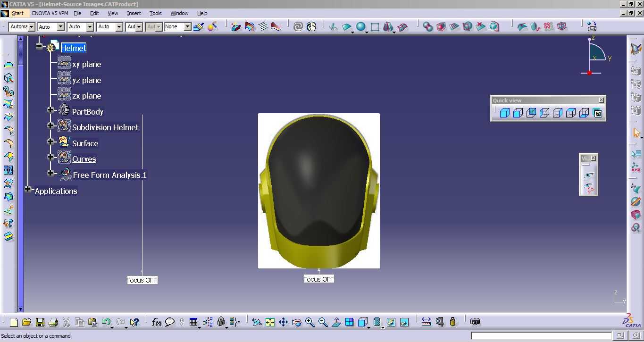Click the Painter brush icon

(x=199, y=27)
